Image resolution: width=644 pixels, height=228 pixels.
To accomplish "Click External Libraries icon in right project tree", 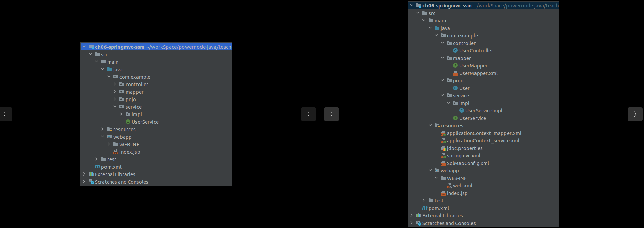I will (x=419, y=215).
